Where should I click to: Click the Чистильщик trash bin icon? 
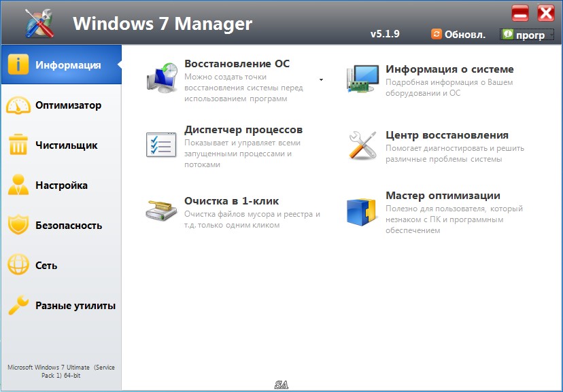point(18,145)
